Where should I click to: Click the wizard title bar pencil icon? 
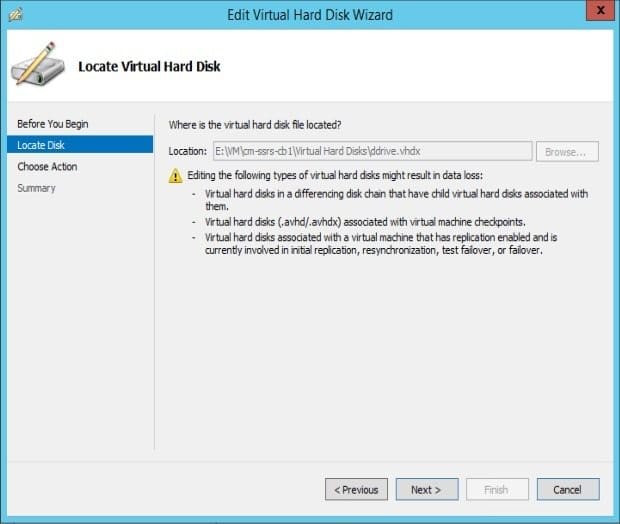click(x=16, y=15)
